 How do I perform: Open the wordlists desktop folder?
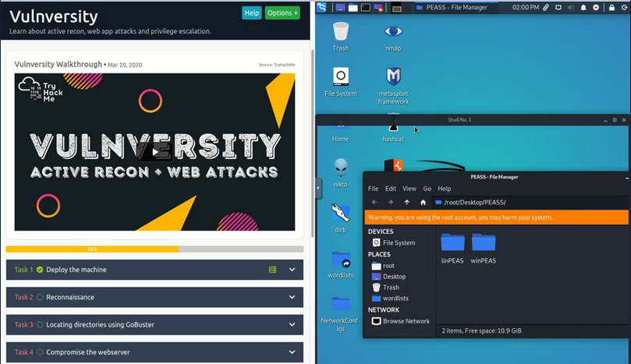tap(340, 264)
